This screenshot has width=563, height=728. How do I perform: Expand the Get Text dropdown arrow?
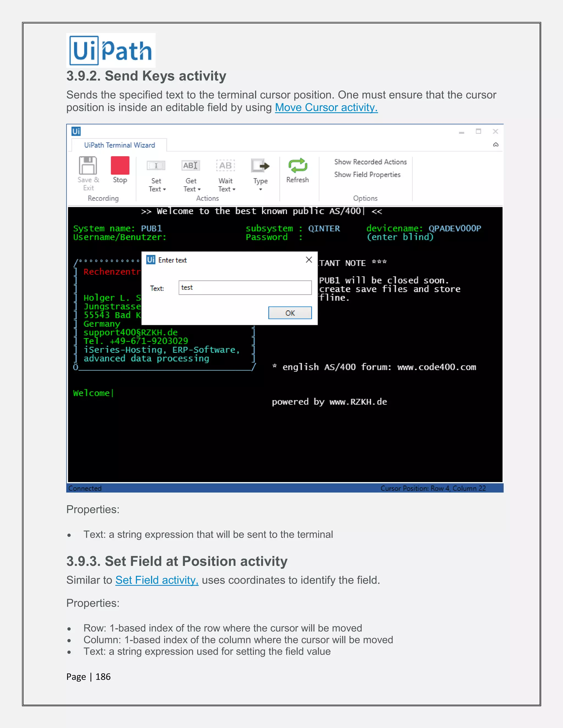coord(199,189)
